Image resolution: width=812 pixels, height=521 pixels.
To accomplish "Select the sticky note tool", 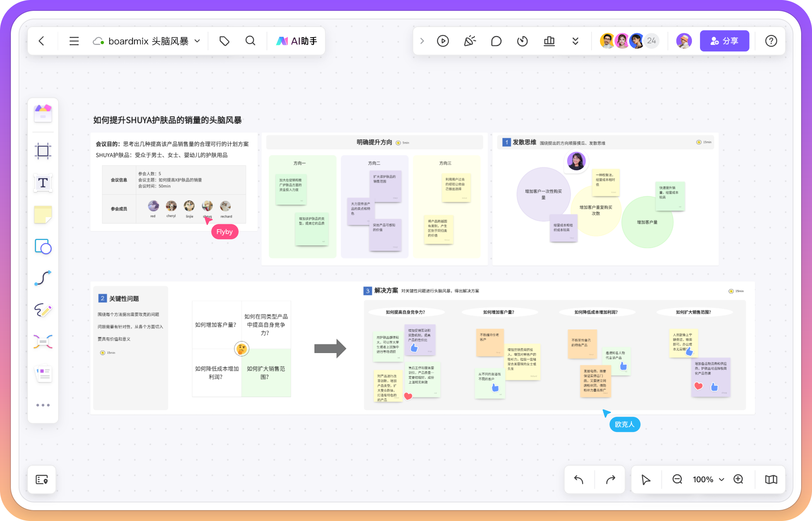I will [x=43, y=214].
